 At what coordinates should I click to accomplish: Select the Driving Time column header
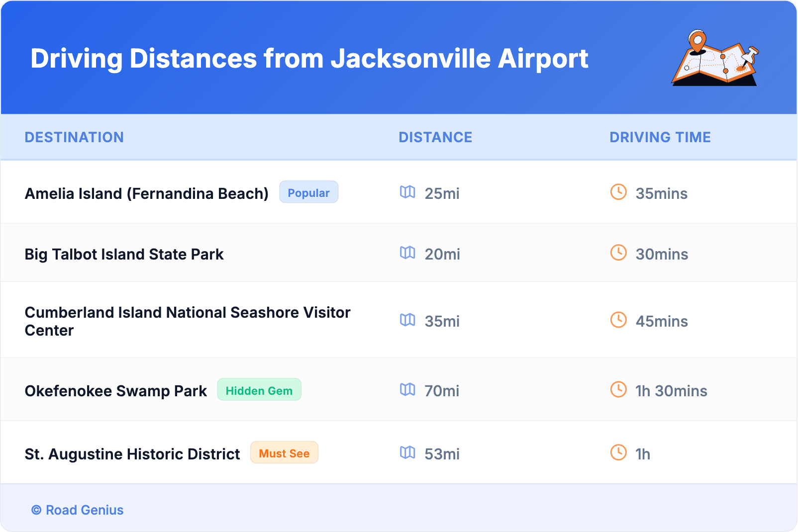coord(660,137)
